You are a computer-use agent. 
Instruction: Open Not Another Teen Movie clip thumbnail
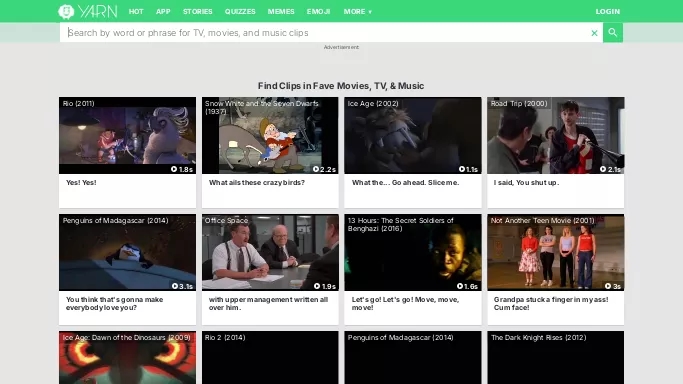[x=555, y=253]
